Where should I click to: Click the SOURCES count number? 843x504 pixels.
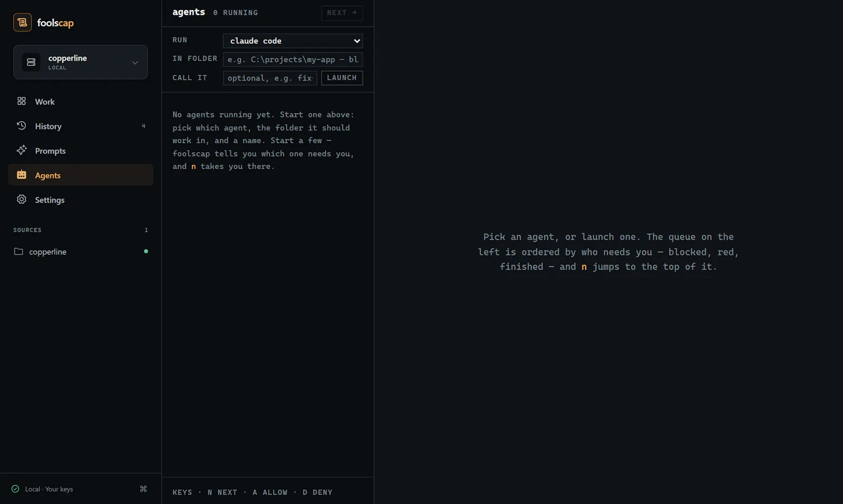point(146,230)
